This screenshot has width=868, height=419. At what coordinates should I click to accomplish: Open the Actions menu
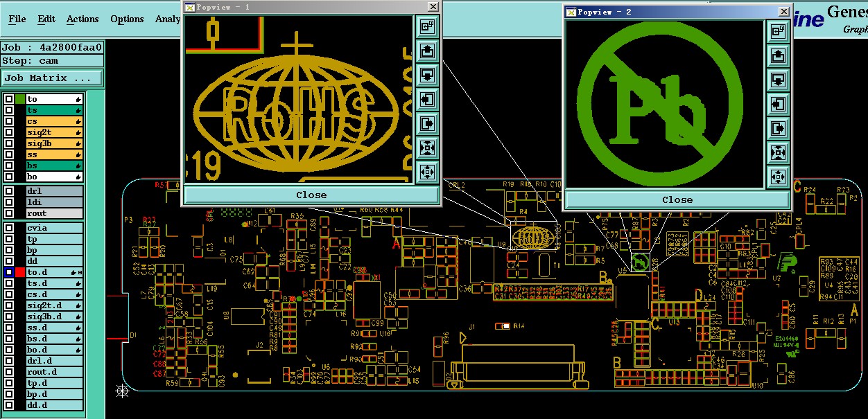point(83,19)
